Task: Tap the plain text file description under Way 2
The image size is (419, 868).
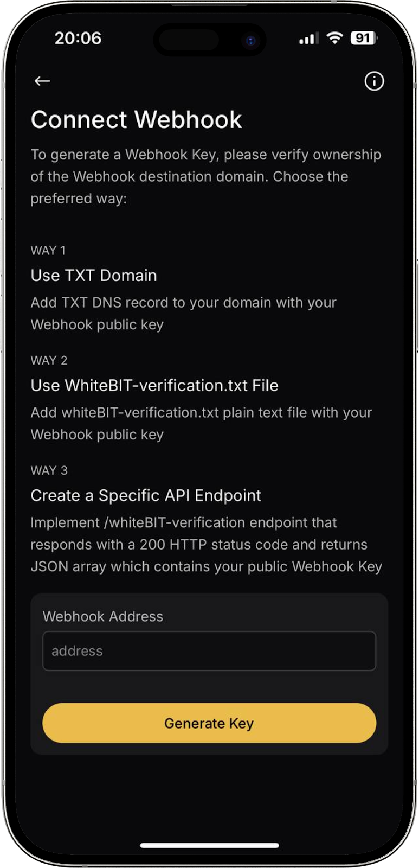Action: click(x=202, y=424)
